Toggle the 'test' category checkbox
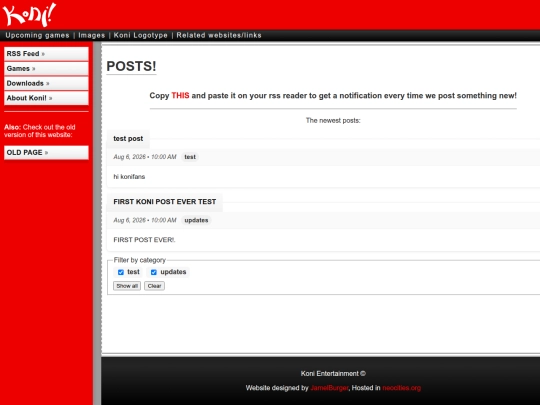The image size is (540, 405). [x=121, y=272]
